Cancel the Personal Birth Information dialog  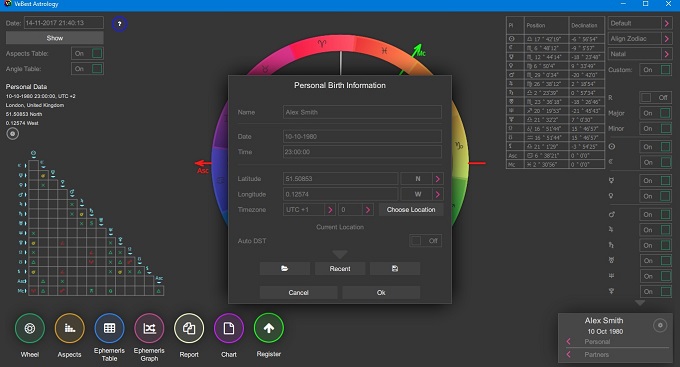298,292
